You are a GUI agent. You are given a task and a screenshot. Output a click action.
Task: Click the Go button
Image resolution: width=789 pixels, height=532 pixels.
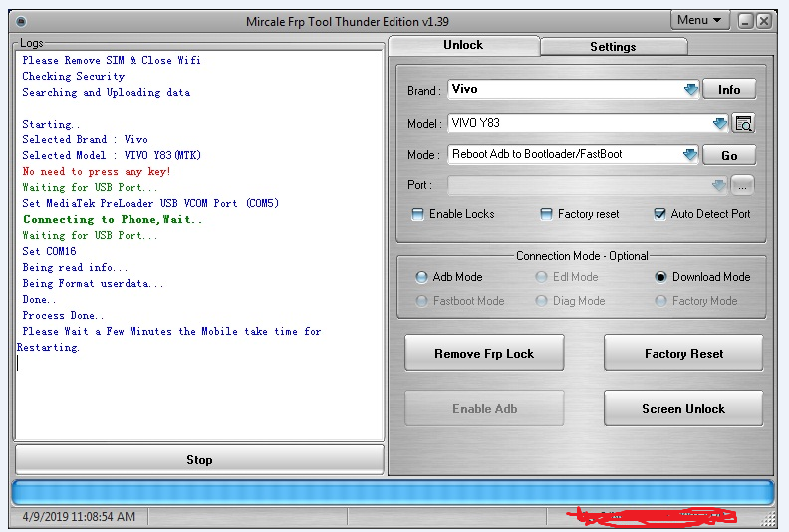729,155
